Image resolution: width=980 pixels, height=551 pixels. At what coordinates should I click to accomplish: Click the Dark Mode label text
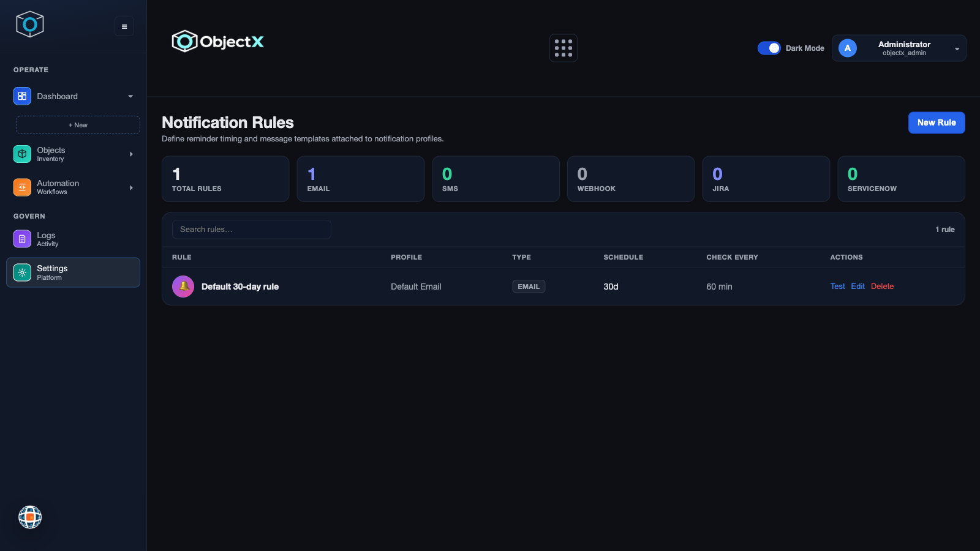coord(805,48)
